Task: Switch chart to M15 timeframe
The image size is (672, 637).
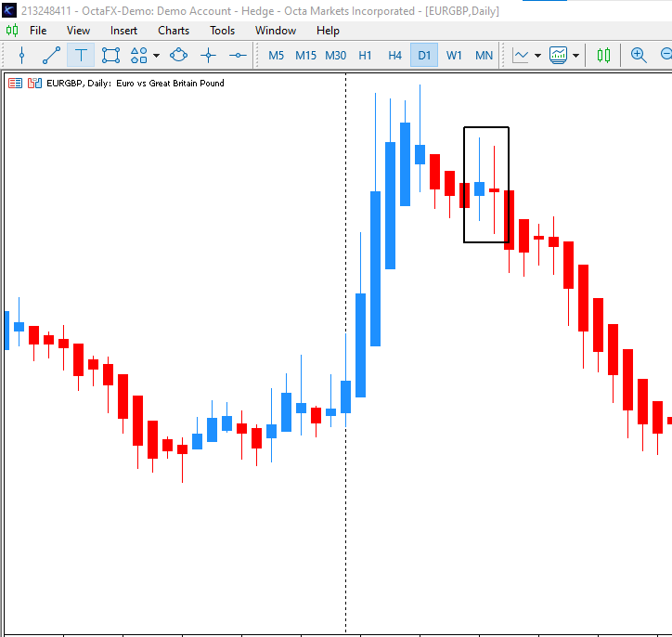Action: pos(305,56)
